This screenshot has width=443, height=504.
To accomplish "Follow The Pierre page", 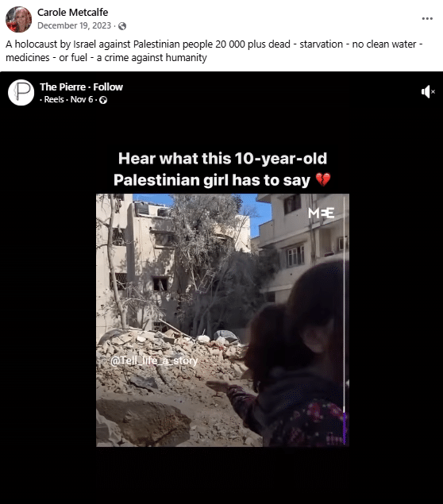I will 108,87.
